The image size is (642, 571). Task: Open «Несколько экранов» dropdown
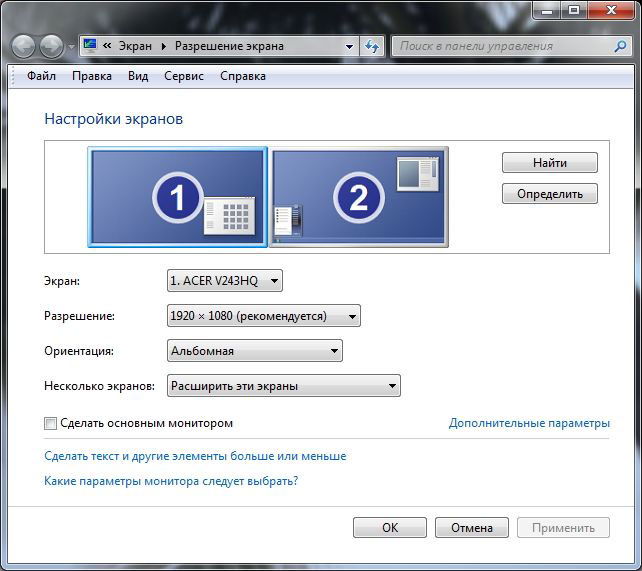(284, 386)
